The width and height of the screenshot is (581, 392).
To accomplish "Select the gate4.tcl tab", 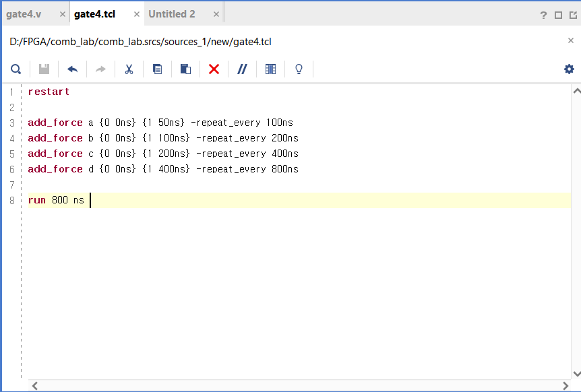I will tap(94, 14).
